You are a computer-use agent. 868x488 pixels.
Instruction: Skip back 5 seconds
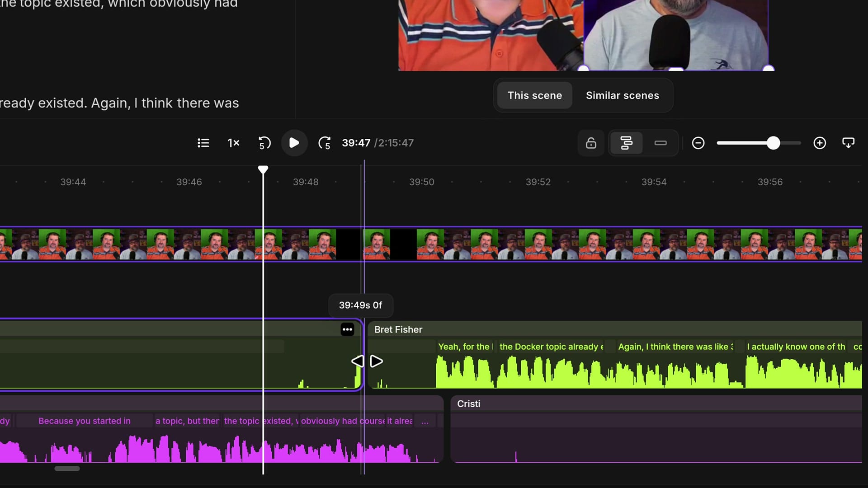[x=264, y=143]
